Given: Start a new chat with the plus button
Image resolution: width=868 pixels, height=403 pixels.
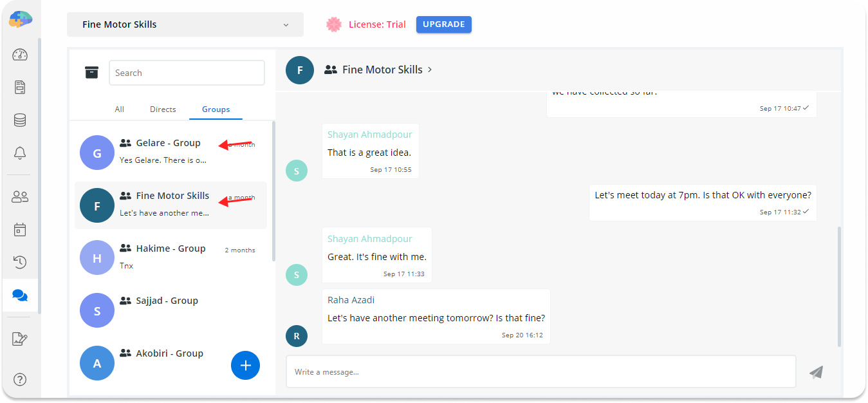Looking at the screenshot, I should click(x=245, y=365).
